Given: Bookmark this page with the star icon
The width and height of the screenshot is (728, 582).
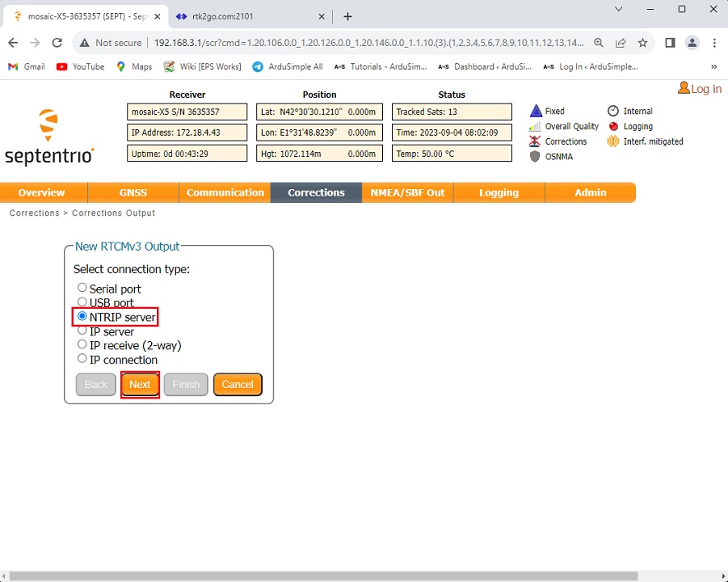Looking at the screenshot, I should tap(643, 43).
